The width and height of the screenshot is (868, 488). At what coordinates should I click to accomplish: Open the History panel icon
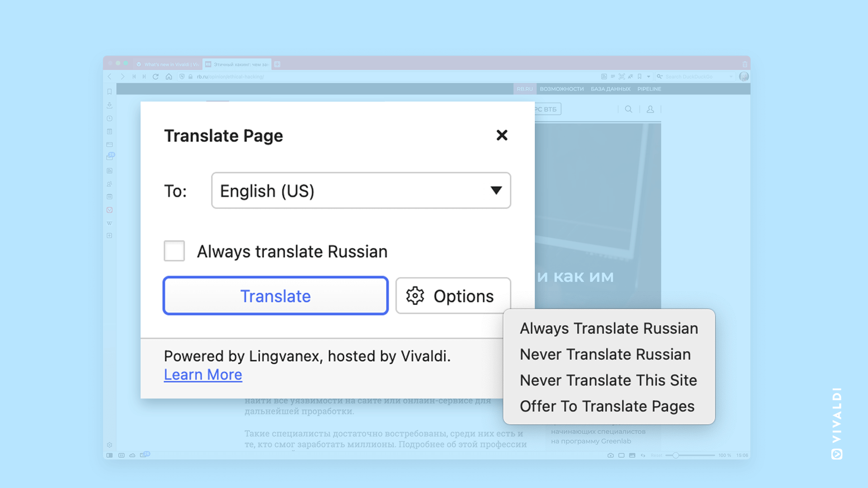109,118
